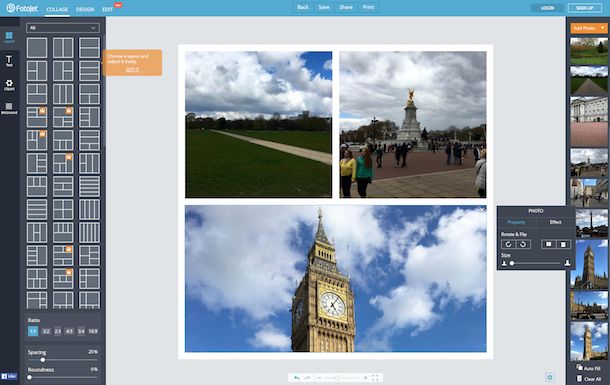The width and height of the screenshot is (610, 385).
Task: Click the FotoJet logo
Action: coord(22,8)
